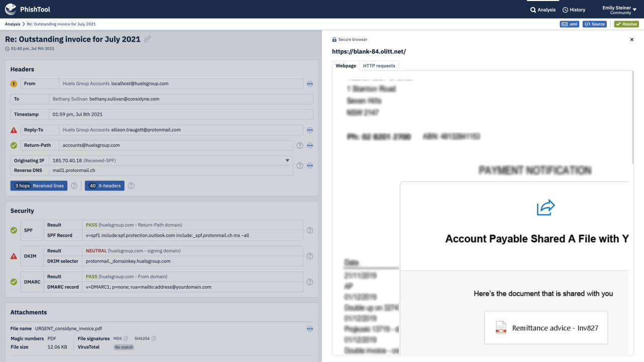Click the DKIM selector value
This screenshot has width=644, height=362.
coord(128,261)
